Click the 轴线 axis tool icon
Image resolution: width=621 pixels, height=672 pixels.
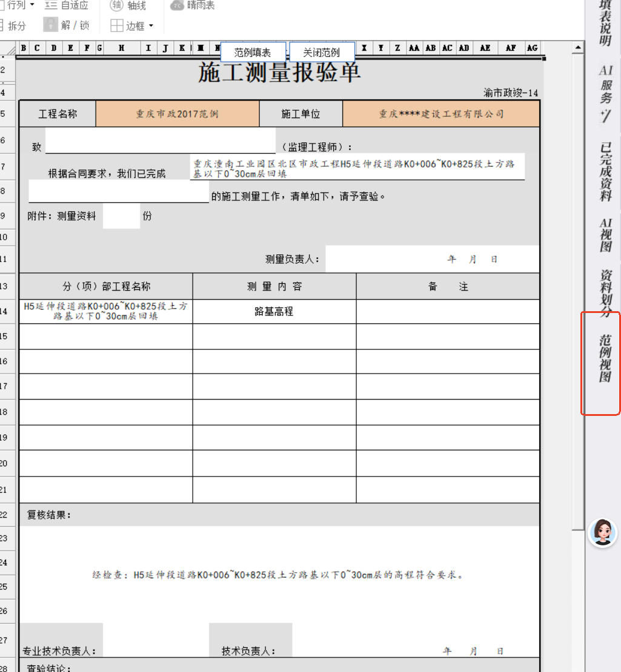tap(116, 5)
